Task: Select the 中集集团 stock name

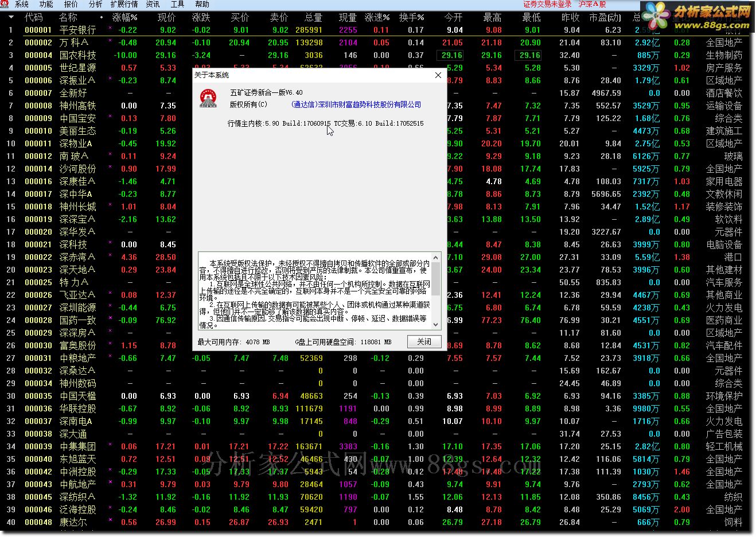Action: [78, 446]
